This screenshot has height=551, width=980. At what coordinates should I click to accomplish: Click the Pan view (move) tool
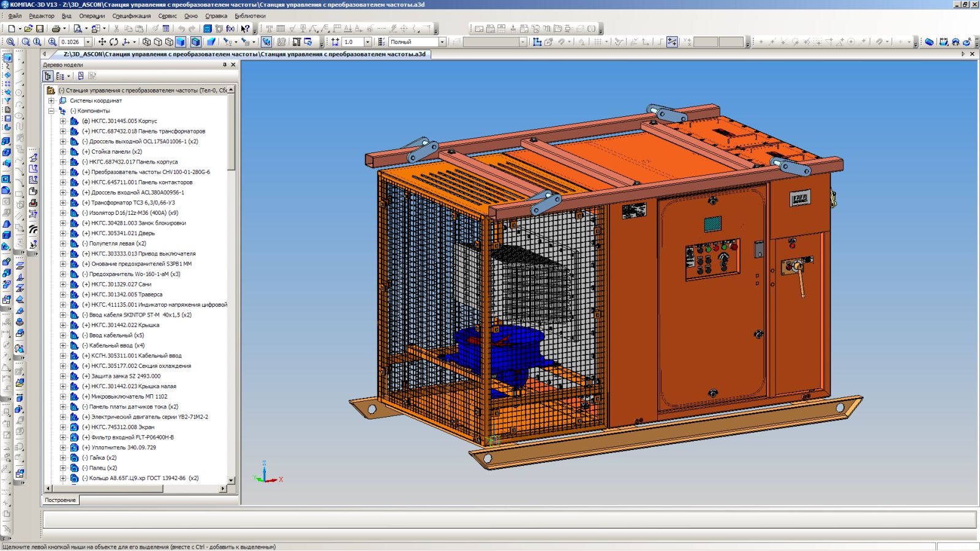[x=102, y=42]
